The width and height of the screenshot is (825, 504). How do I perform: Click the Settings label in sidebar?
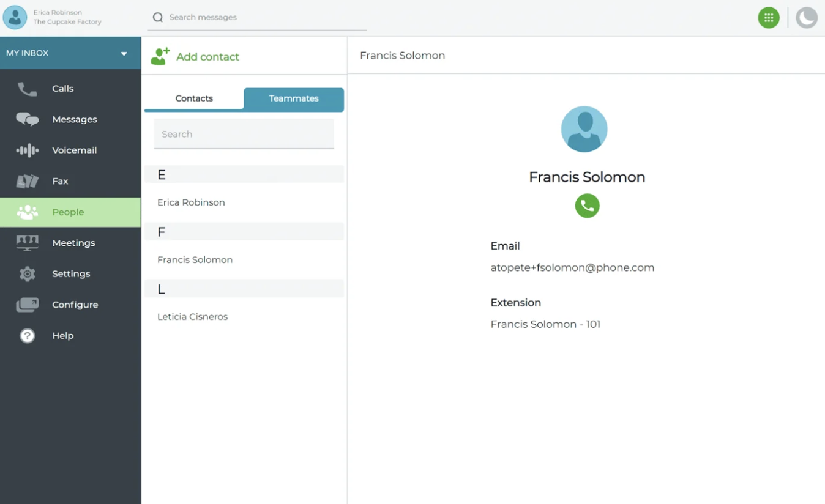click(71, 274)
